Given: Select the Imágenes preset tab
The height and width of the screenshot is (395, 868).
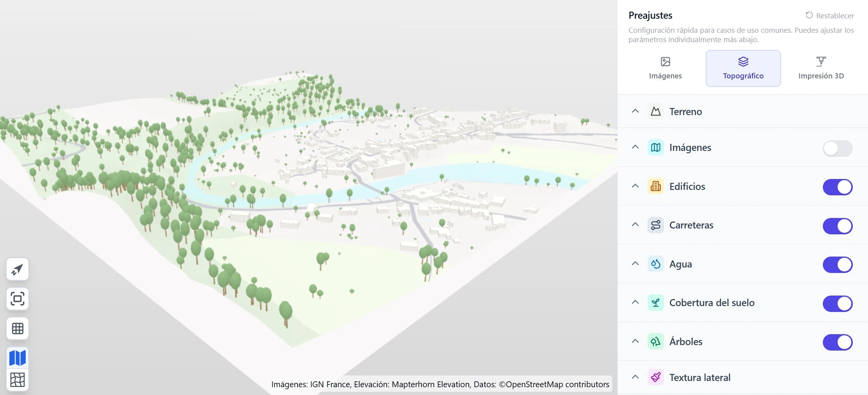Looking at the screenshot, I should [666, 68].
